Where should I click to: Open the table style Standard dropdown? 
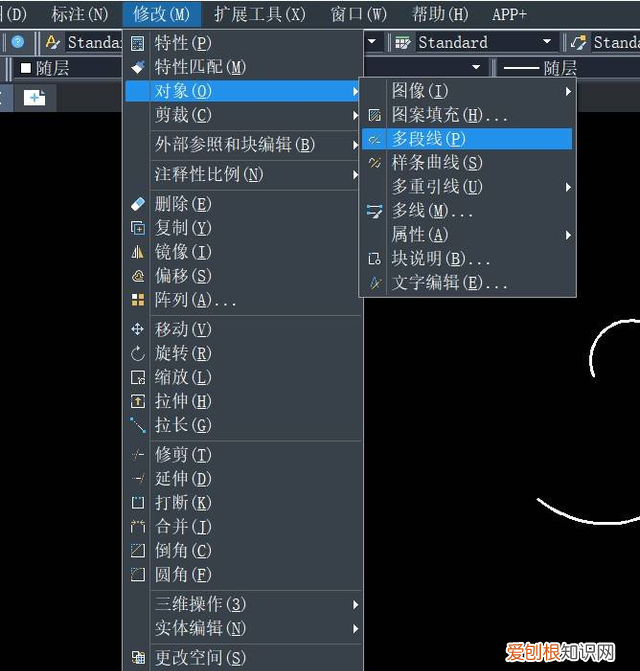[547, 42]
